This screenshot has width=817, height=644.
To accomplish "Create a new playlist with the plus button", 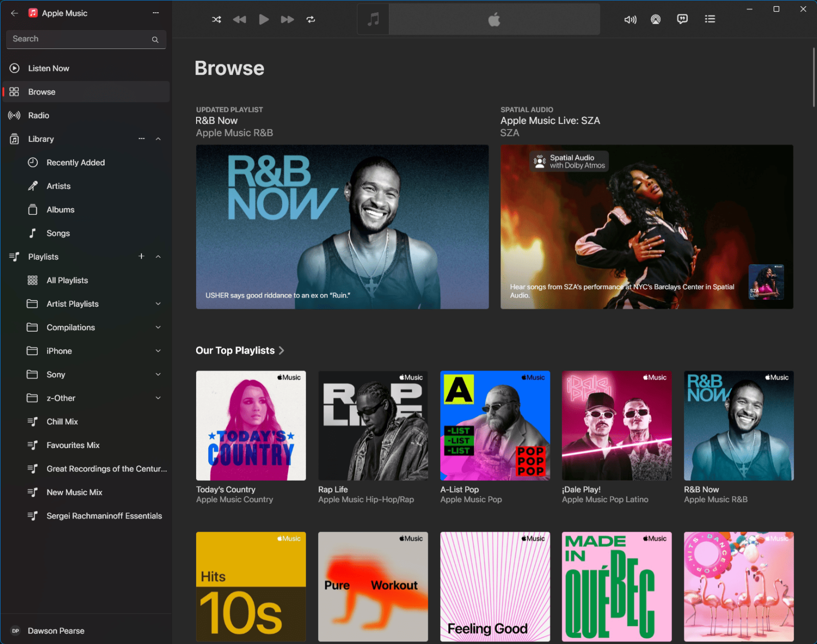I will [x=141, y=257].
